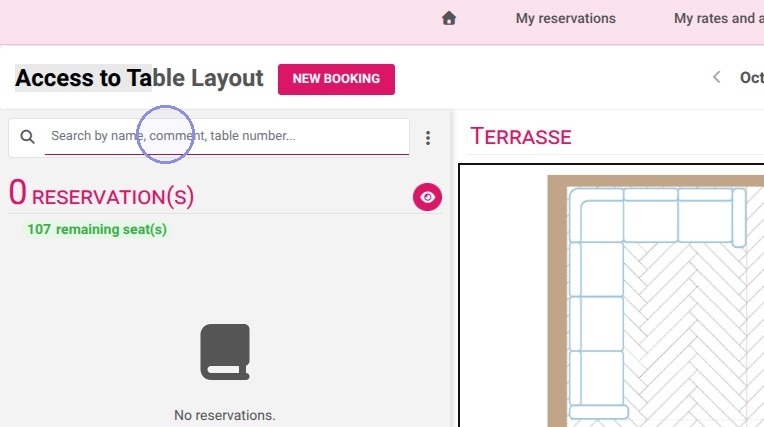Click the Access to Table Layout title
Image resolution: width=764 pixels, height=427 pixels.
tap(139, 78)
